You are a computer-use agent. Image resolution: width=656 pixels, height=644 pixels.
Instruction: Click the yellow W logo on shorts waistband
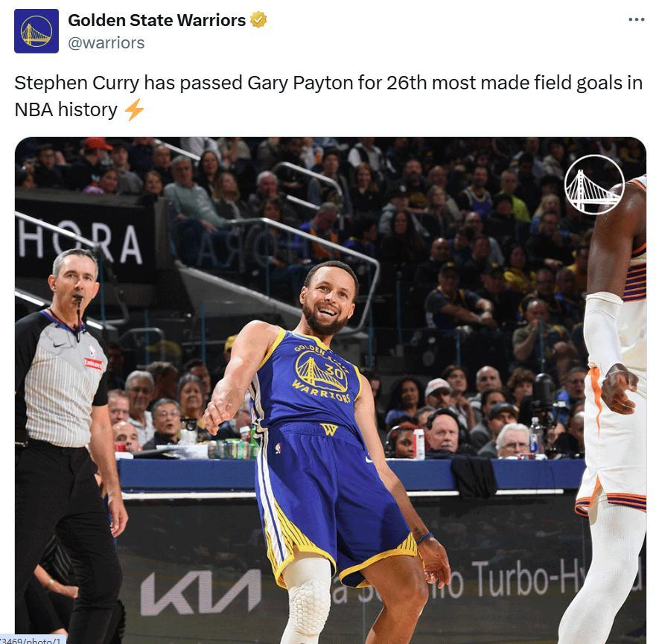pyautogui.click(x=329, y=429)
